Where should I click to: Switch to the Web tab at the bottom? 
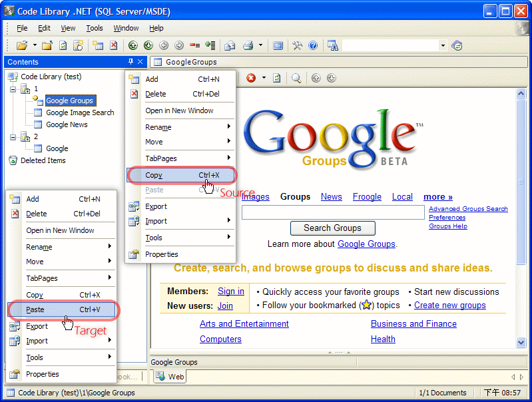(170, 377)
